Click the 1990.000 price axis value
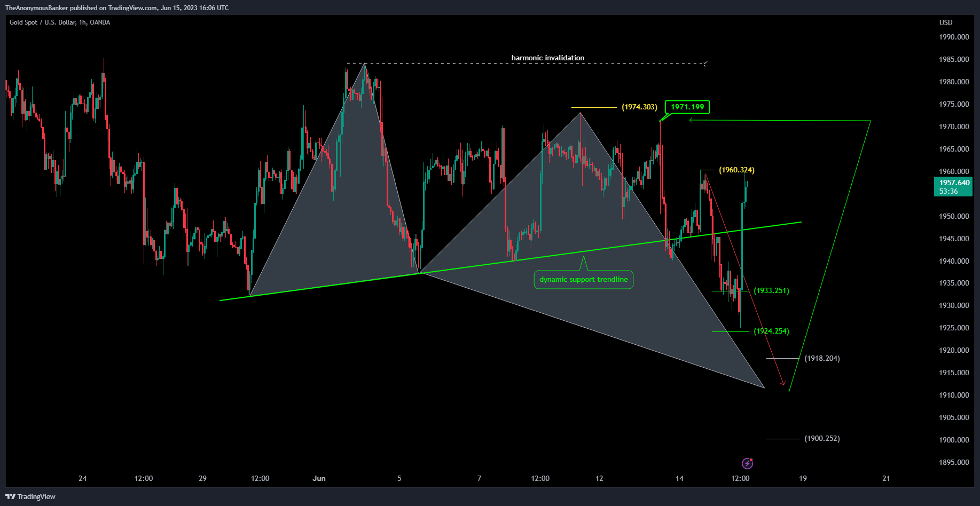 [x=954, y=37]
